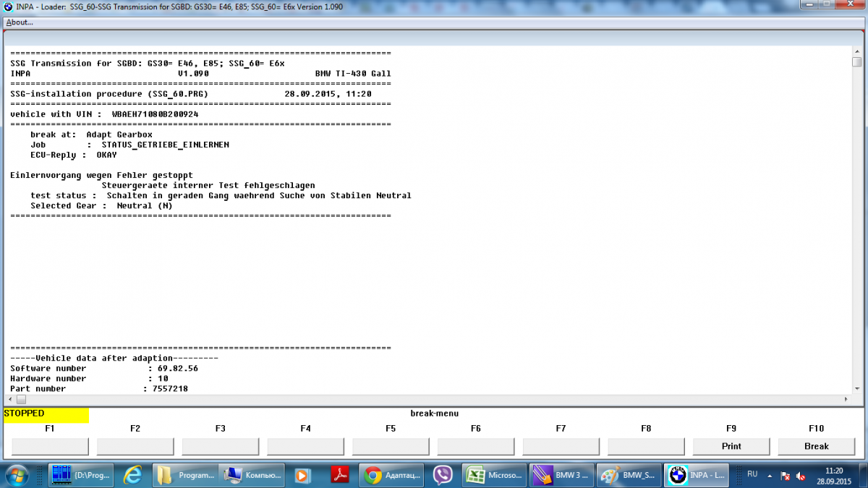Screen dimensions: 868x488
Task: Show hidden system tray icons
Action: pos(769,475)
